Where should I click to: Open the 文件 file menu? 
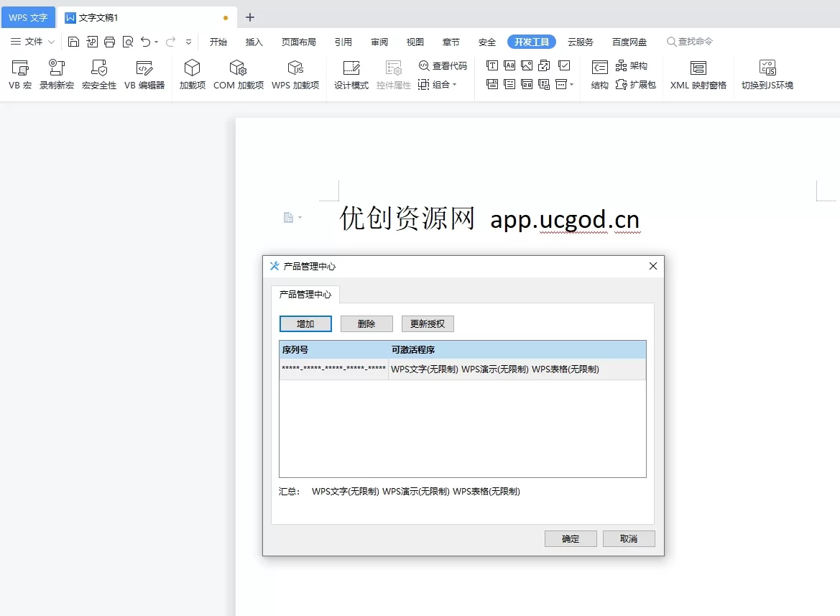pos(27,42)
